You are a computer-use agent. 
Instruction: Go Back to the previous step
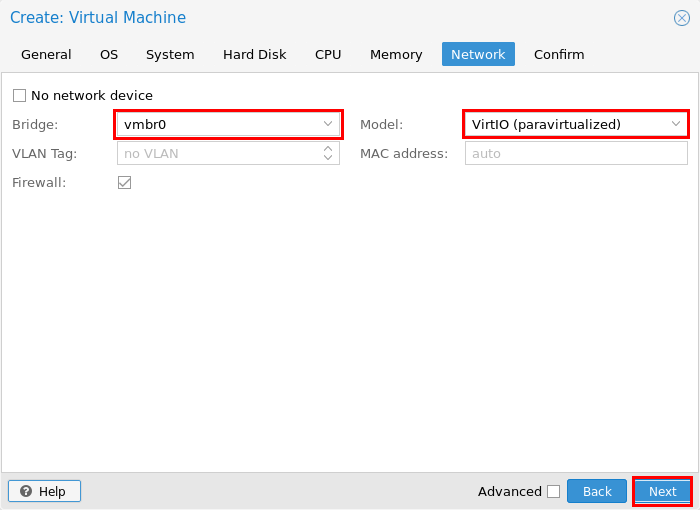click(597, 491)
